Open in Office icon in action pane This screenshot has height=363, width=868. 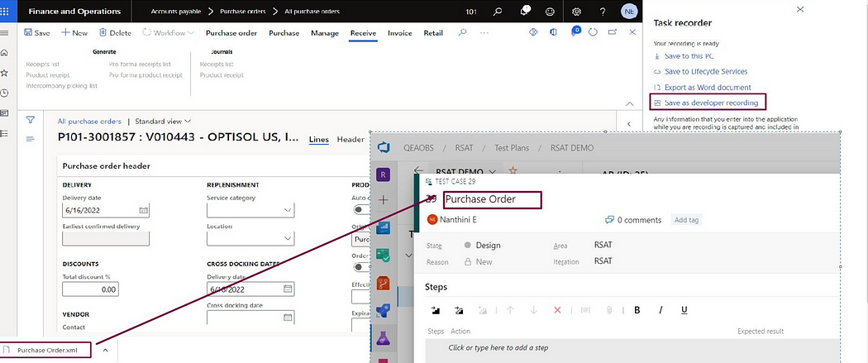553,32
